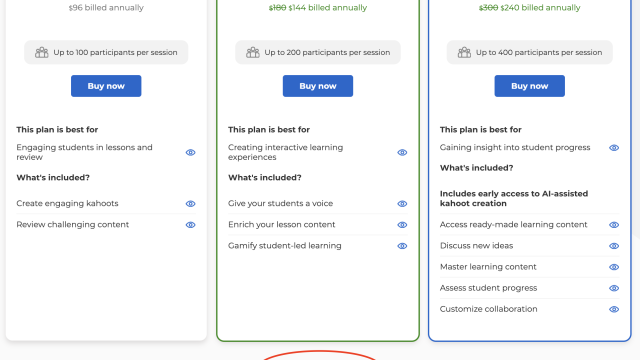Toggle eye for Assess student progress
The width and height of the screenshot is (640, 360).
614,288
